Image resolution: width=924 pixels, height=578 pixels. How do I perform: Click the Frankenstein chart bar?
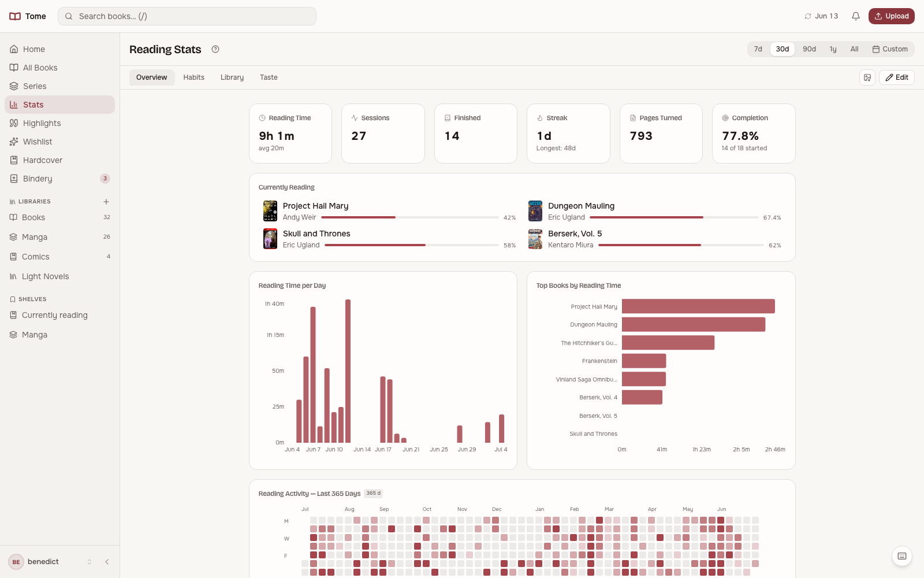click(x=644, y=361)
